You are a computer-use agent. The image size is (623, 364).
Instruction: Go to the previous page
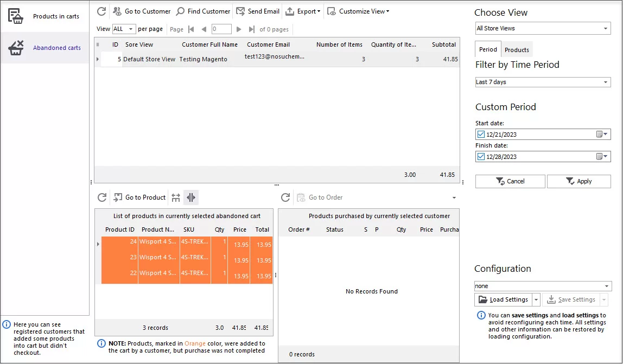(x=204, y=29)
